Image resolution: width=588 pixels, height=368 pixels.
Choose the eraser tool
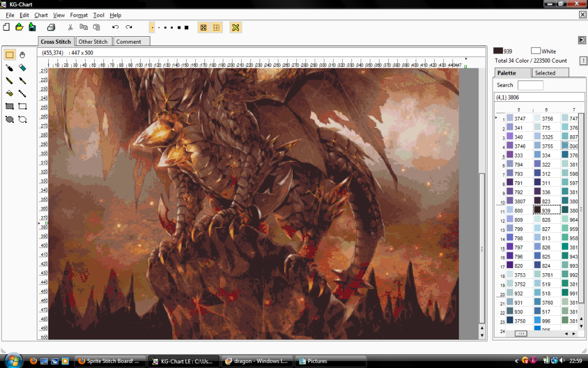[x=22, y=68]
